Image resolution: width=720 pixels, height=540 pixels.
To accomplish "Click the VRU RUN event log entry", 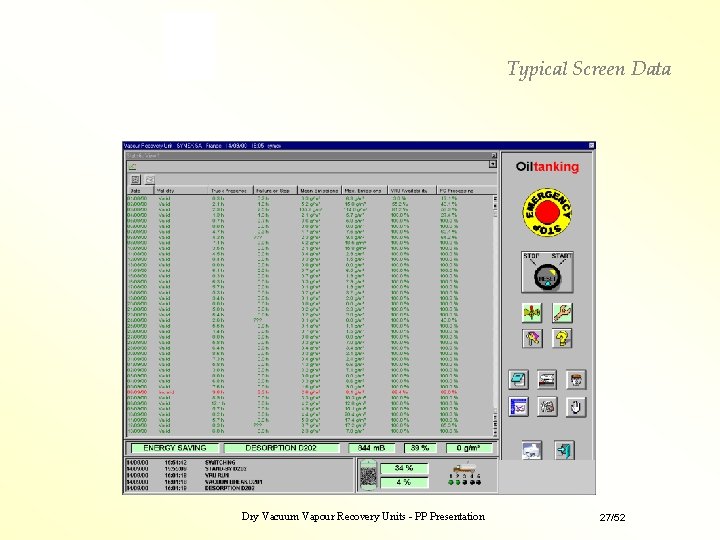I will (x=217, y=476).
